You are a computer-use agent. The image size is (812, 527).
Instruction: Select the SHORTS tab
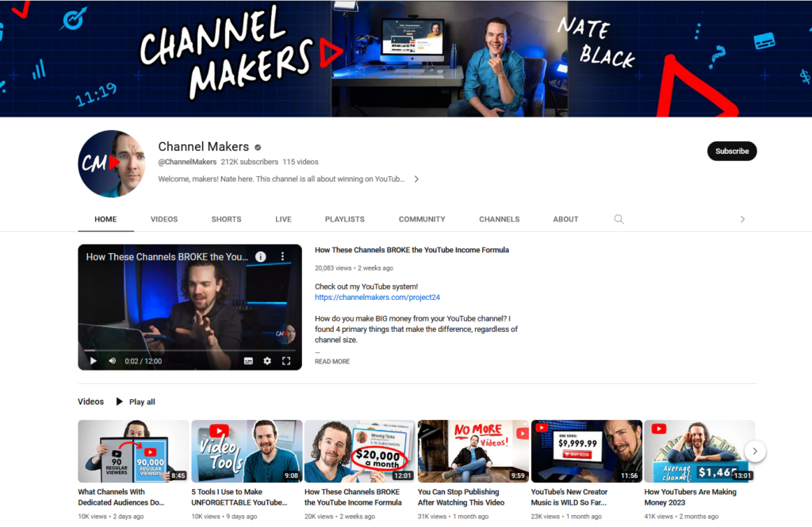pos(226,219)
